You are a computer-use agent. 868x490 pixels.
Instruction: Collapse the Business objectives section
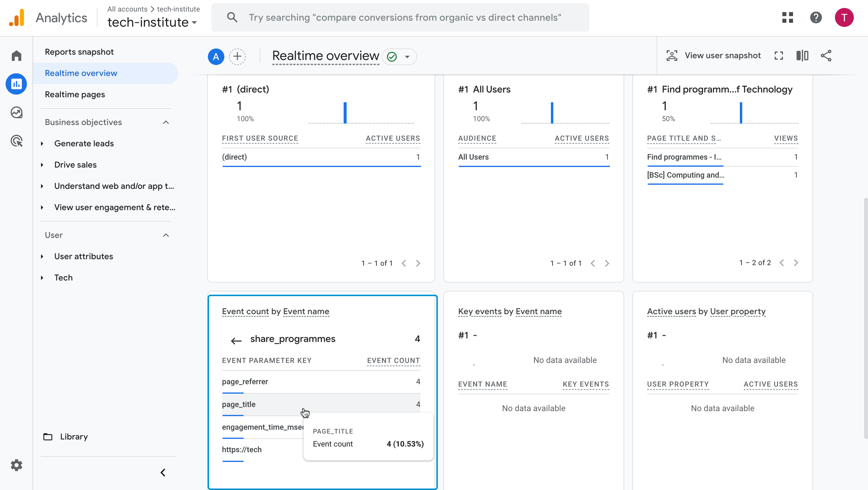pyautogui.click(x=166, y=122)
